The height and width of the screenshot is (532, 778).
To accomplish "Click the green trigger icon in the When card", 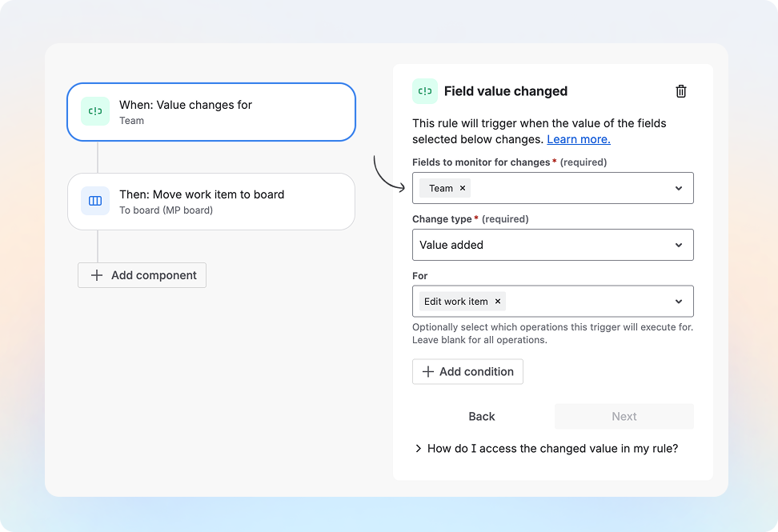I will point(95,111).
